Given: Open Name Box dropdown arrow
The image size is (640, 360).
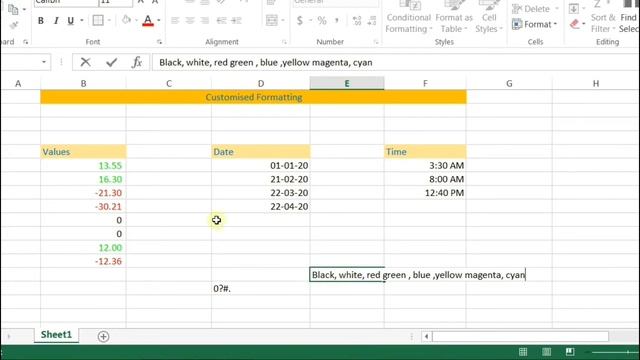Looking at the screenshot, I should coord(44,62).
